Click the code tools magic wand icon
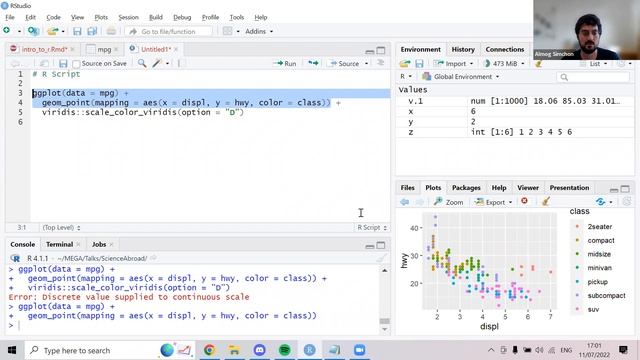The width and height of the screenshot is (640, 360). click(x=157, y=63)
